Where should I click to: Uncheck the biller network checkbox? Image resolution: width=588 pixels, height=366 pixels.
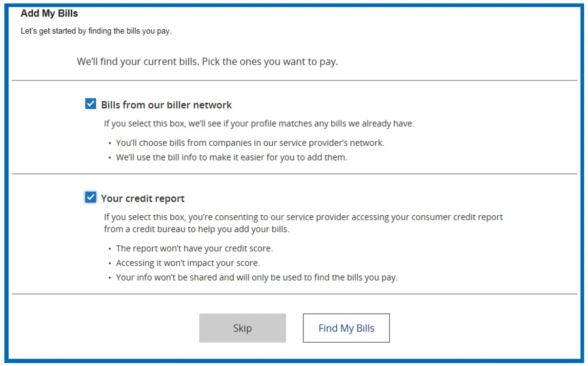point(91,104)
